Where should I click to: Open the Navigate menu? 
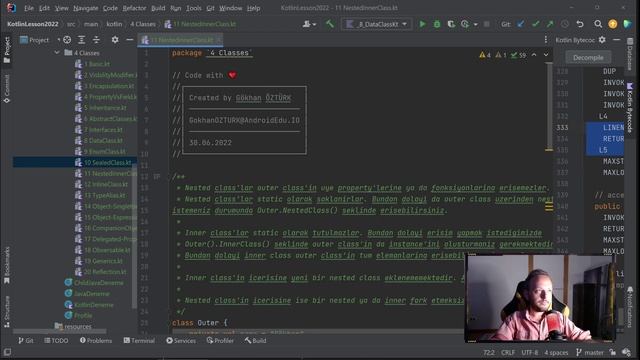[x=86, y=8]
